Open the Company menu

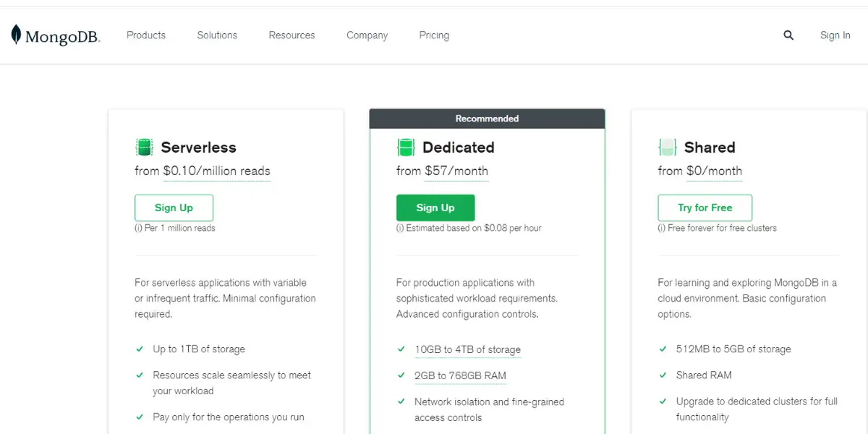pyautogui.click(x=367, y=35)
